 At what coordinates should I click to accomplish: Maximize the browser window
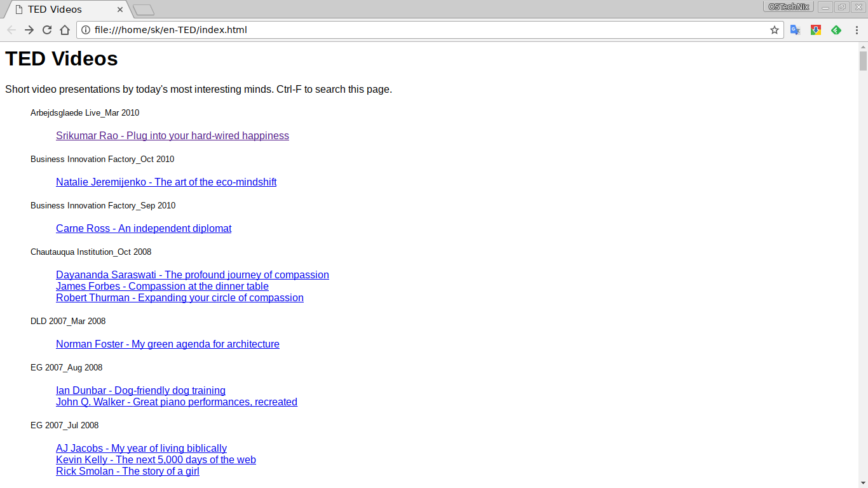click(x=842, y=6)
